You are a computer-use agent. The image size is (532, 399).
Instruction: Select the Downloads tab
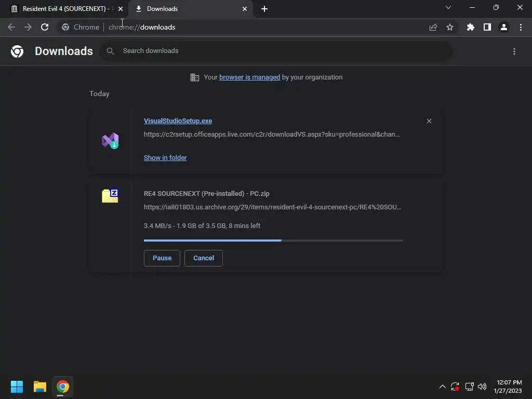tap(191, 9)
